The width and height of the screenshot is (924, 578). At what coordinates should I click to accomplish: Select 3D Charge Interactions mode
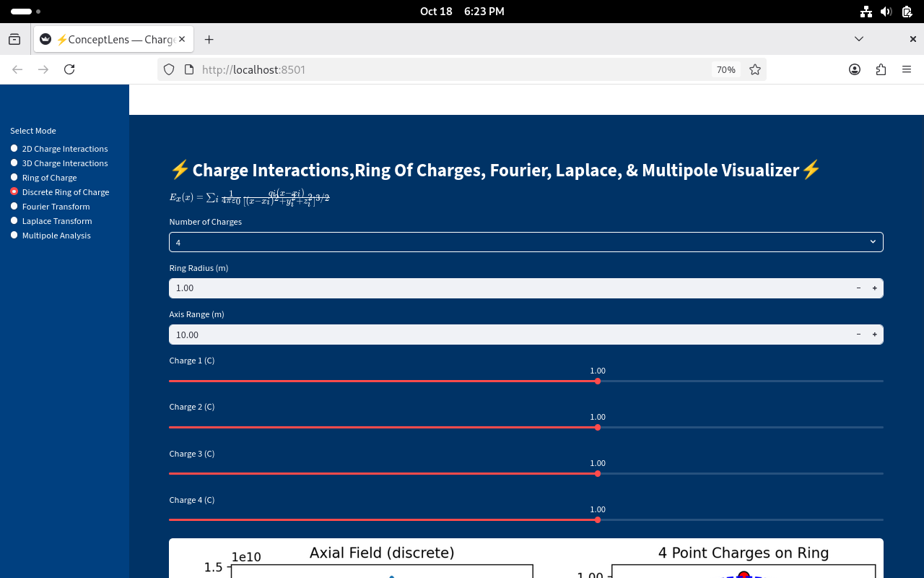tap(59, 163)
